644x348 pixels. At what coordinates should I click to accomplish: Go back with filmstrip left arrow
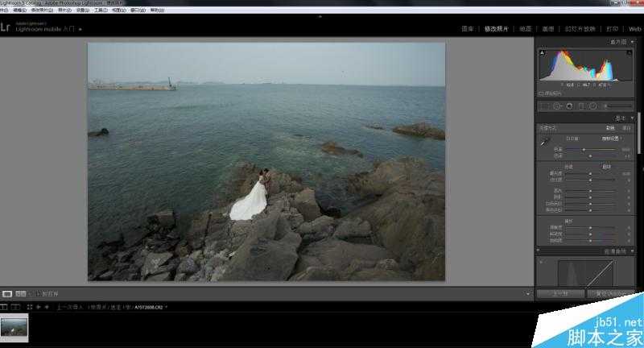coord(37,307)
